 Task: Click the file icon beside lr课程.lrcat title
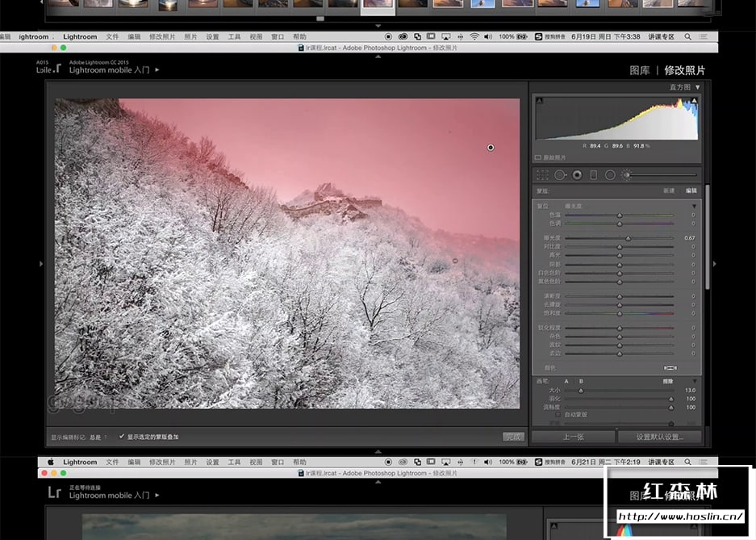(301, 48)
